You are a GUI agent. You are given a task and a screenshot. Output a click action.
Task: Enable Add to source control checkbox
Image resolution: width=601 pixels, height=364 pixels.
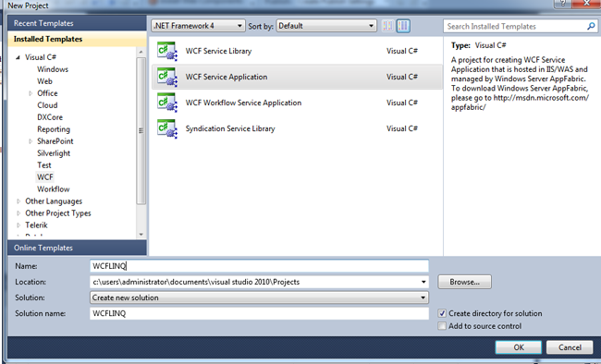point(442,326)
